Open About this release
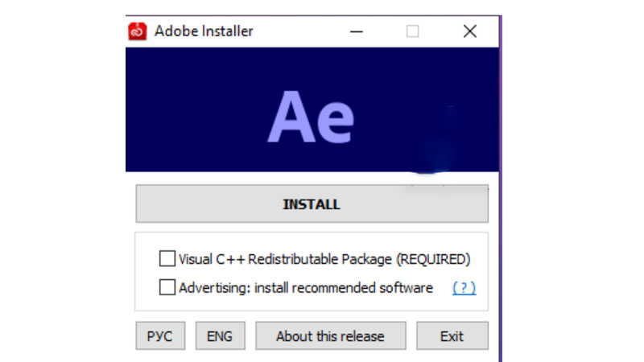Screen dimensions: 644x362 (330, 335)
